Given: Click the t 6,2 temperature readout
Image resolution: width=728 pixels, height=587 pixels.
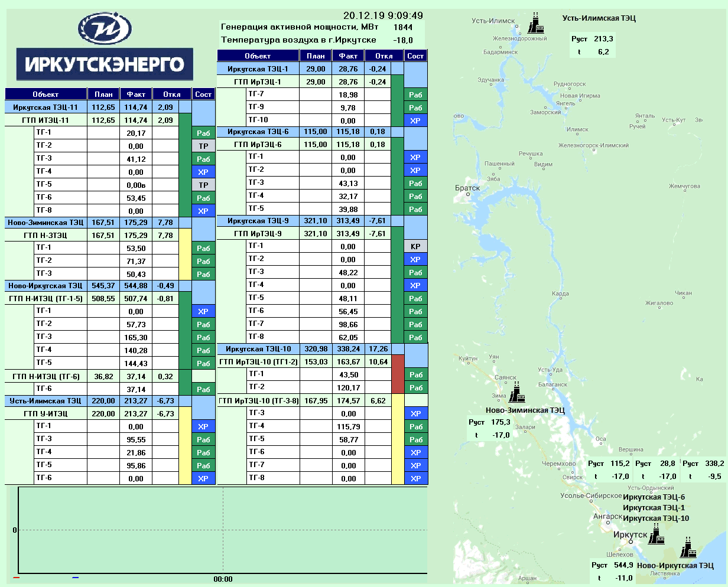Looking at the screenshot, I should click(x=593, y=52).
